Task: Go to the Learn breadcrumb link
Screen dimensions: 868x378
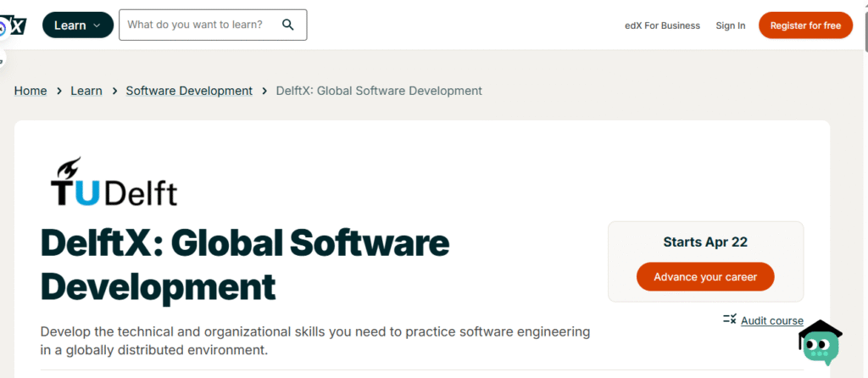Action: [86, 91]
